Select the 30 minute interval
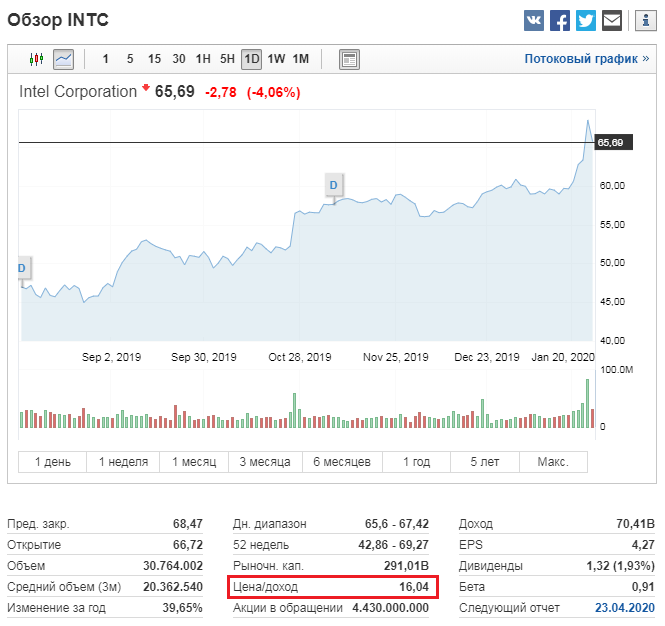665x626 pixels. point(179,59)
